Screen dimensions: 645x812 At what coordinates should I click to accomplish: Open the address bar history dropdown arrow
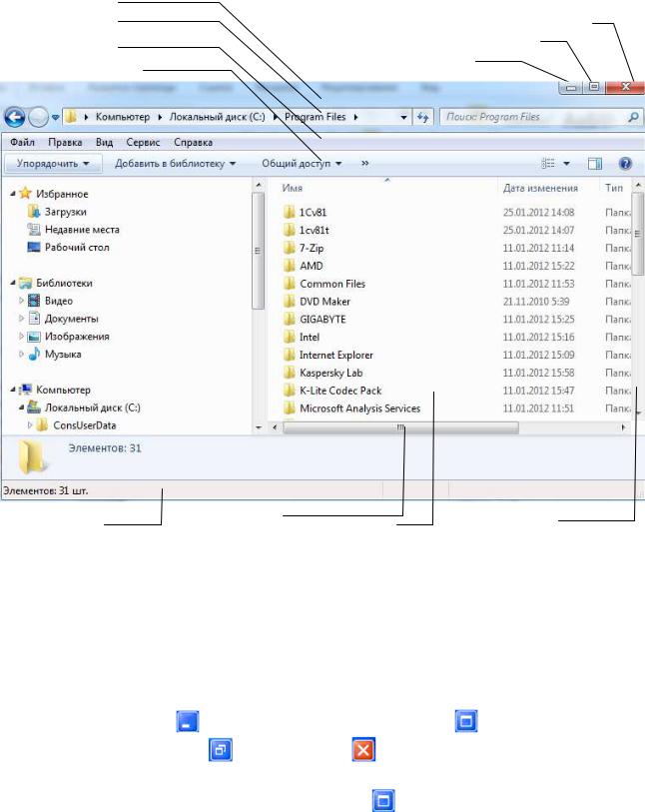tap(403, 118)
